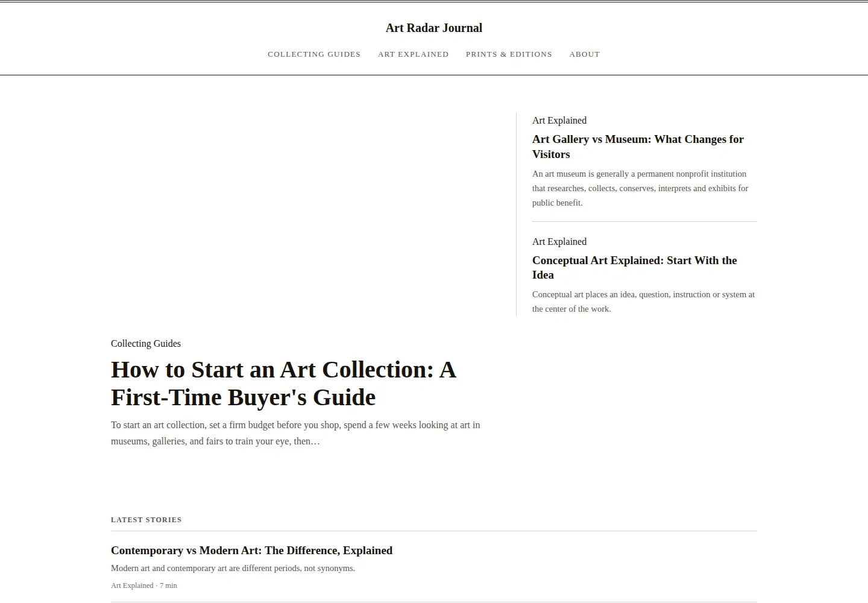Select Prints & Editions in navigation
Screen dimensions: 868x603
[x=509, y=54]
